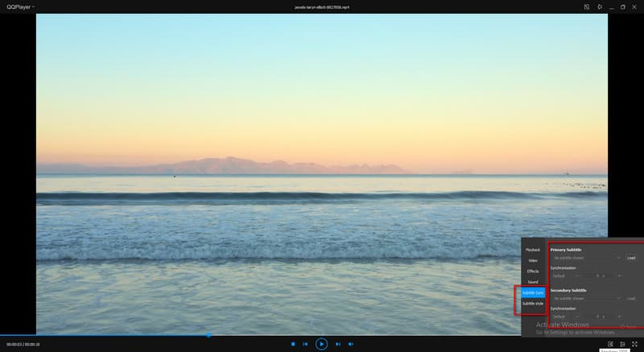Open the Sound settings tab
644x352 pixels.
[x=533, y=282]
